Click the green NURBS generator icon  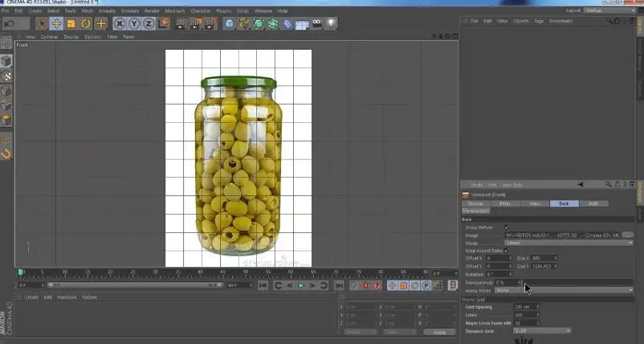(259, 23)
